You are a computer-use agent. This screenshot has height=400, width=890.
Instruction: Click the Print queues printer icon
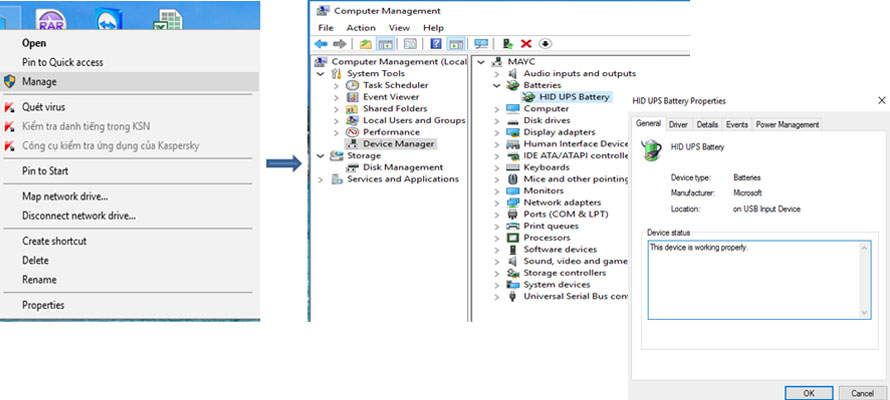pyautogui.click(x=513, y=226)
